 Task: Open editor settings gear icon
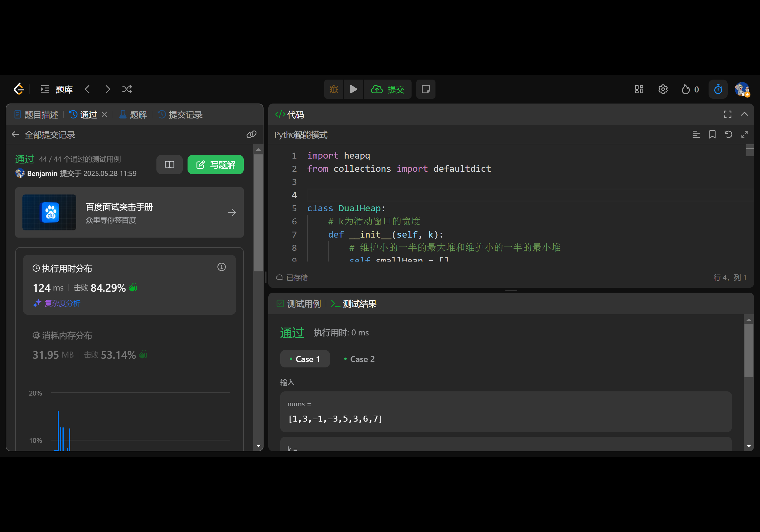pyautogui.click(x=663, y=89)
